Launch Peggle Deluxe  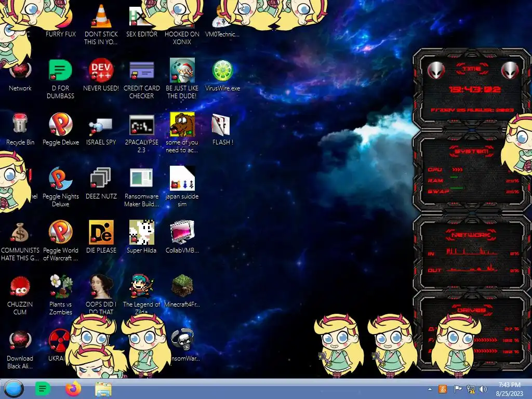(61, 129)
